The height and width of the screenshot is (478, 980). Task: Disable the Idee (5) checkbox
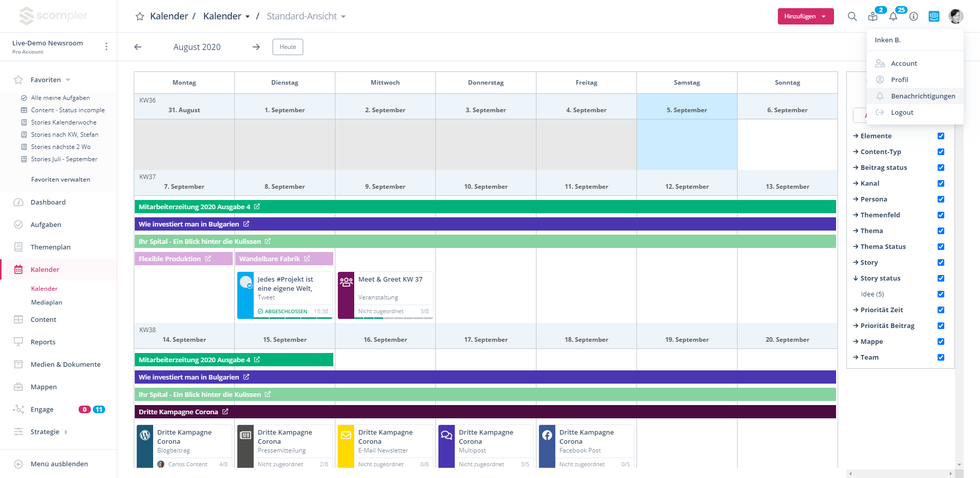pos(941,294)
